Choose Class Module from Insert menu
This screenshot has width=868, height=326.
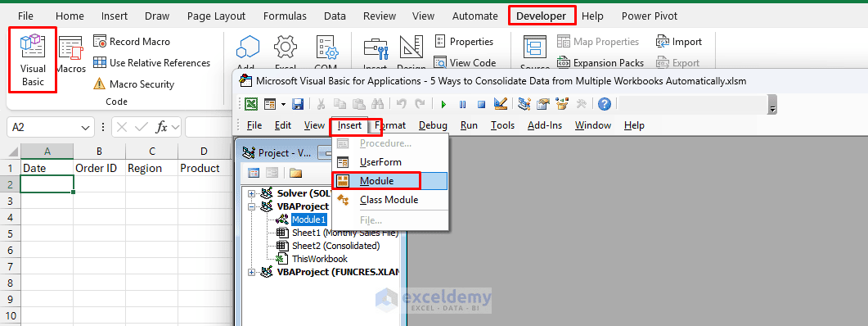tap(389, 200)
